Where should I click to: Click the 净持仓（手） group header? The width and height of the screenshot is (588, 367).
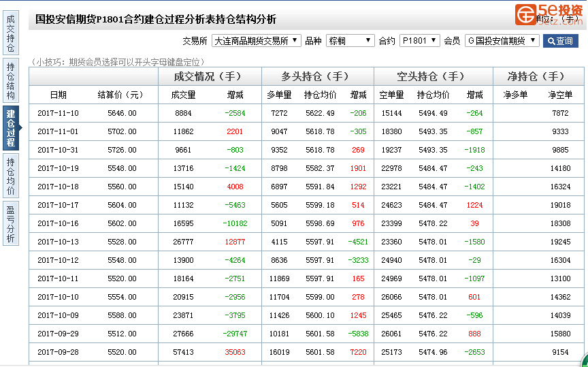538,76
